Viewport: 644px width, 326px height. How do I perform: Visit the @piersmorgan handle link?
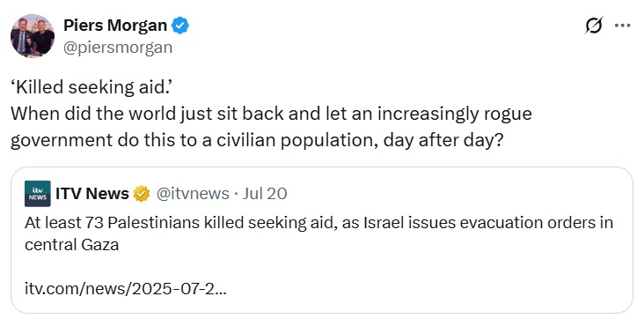(x=118, y=48)
